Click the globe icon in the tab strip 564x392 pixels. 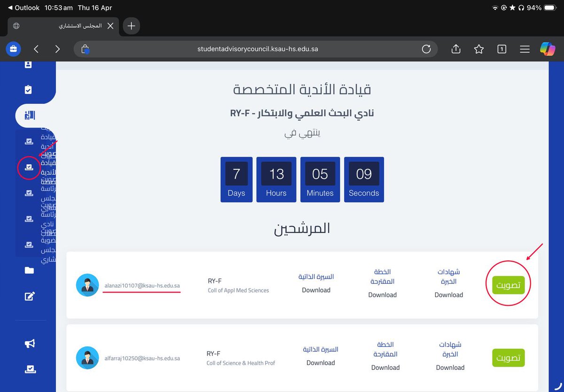coord(16,26)
